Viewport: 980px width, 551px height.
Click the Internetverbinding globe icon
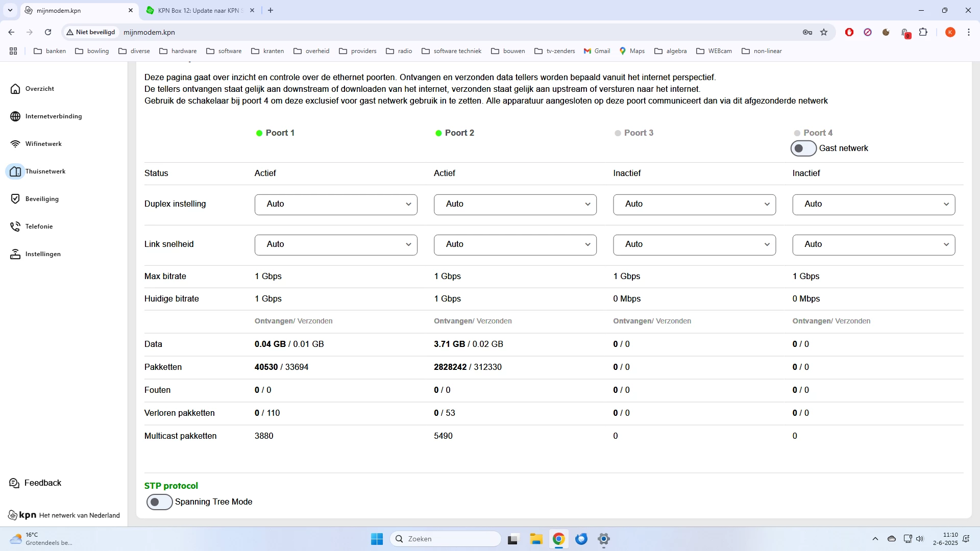[x=15, y=116]
